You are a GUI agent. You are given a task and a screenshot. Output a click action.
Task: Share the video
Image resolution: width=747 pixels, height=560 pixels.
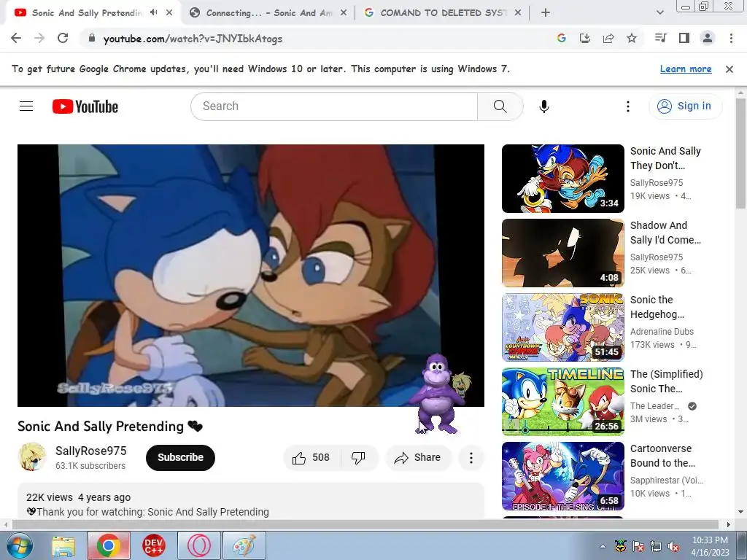click(418, 458)
